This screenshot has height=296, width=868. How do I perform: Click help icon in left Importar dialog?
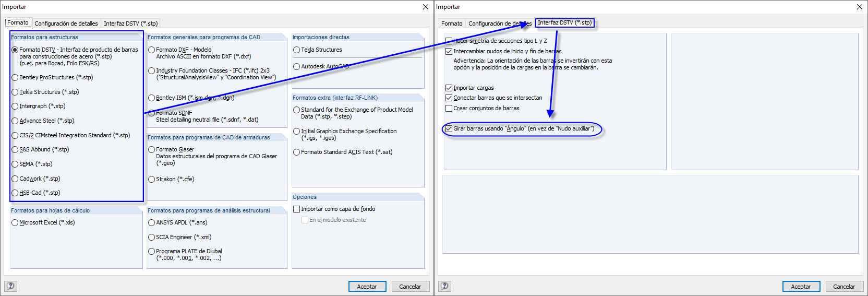pos(10,286)
